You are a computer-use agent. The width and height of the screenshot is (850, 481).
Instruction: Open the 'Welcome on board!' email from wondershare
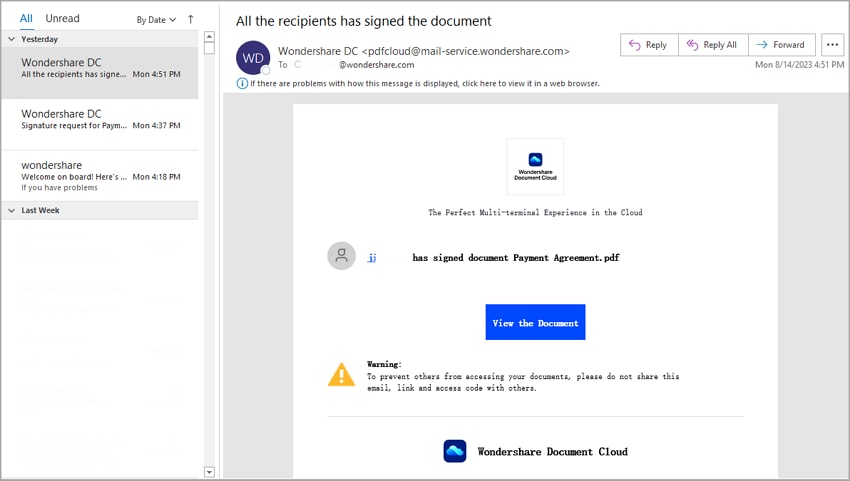click(x=100, y=176)
